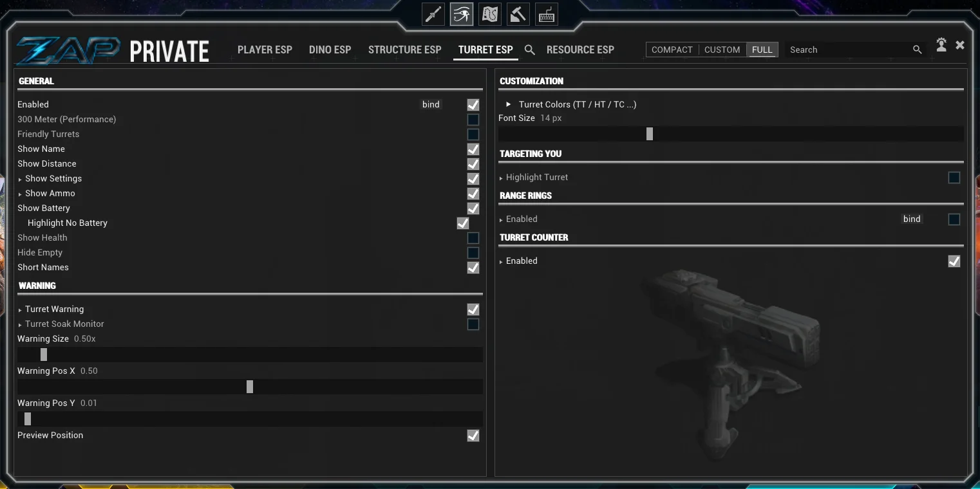
Task: Open the user profile gear icon
Action: tap(941, 44)
